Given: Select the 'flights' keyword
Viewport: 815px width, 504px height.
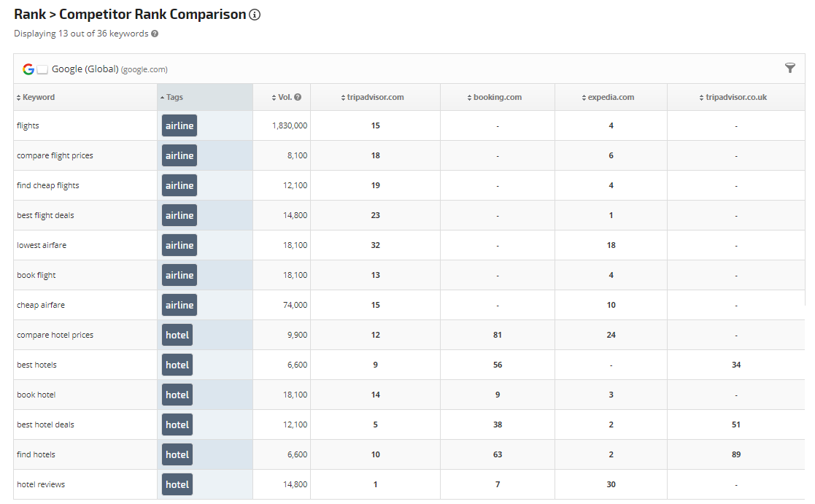Looking at the screenshot, I should 28,125.
